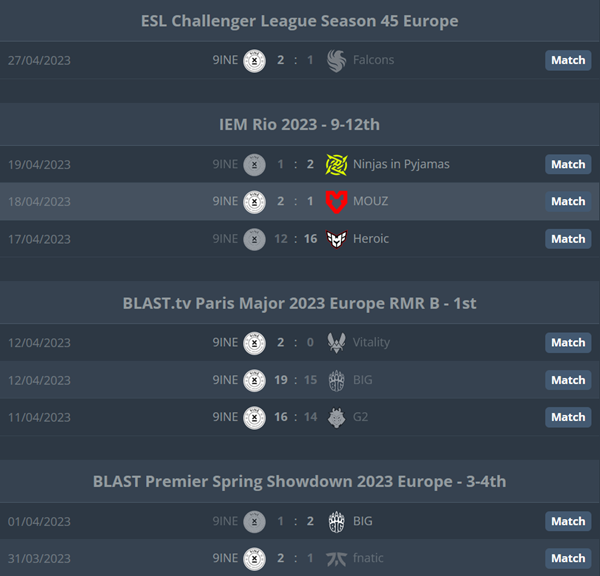The width and height of the screenshot is (600, 576).
Task: View Match for 9INE vs Vitality
Action: (568, 343)
